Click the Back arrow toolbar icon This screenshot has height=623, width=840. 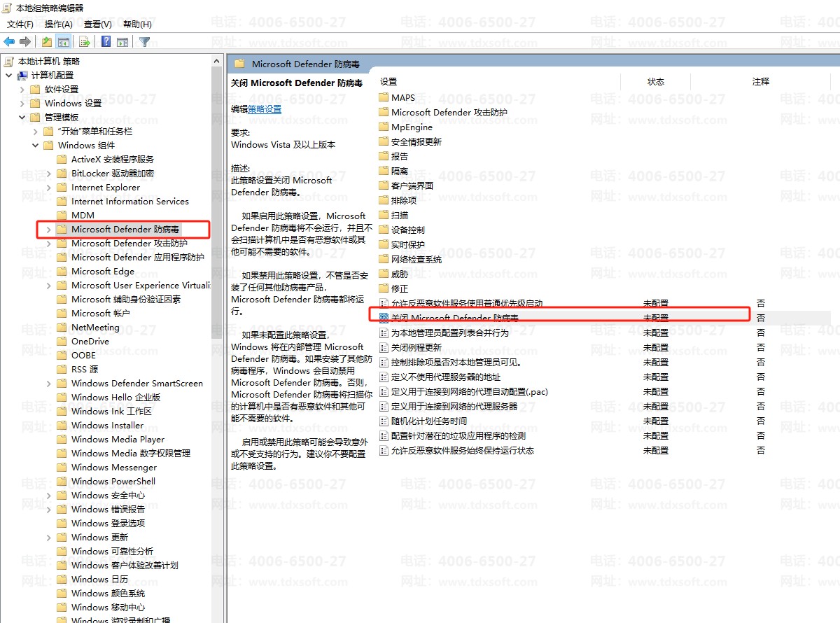(x=9, y=42)
